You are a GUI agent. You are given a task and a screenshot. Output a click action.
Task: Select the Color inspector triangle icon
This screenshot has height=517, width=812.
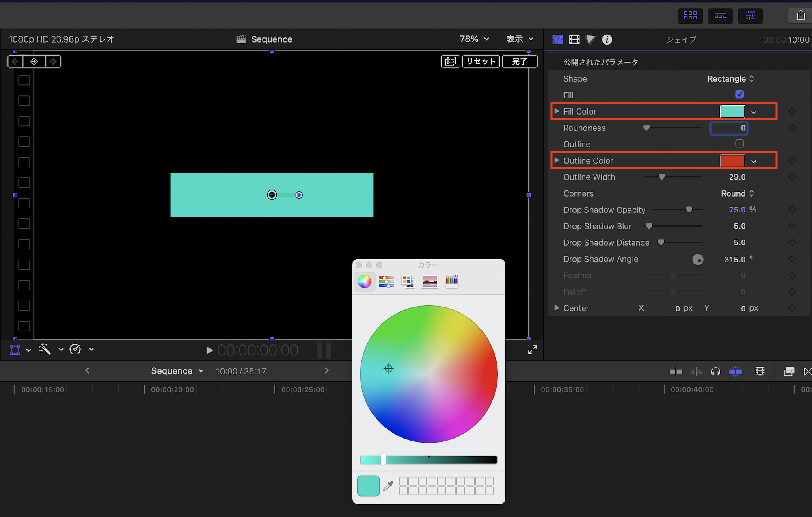[590, 39]
